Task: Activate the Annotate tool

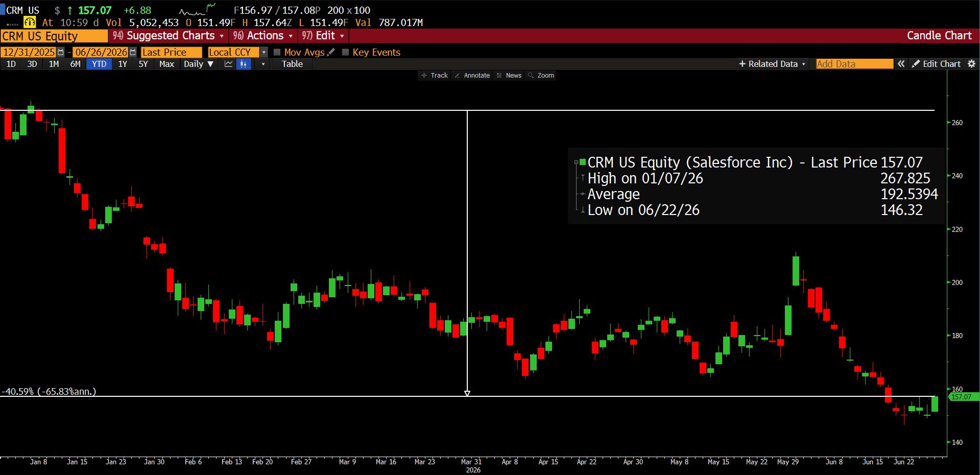Action: (472, 75)
